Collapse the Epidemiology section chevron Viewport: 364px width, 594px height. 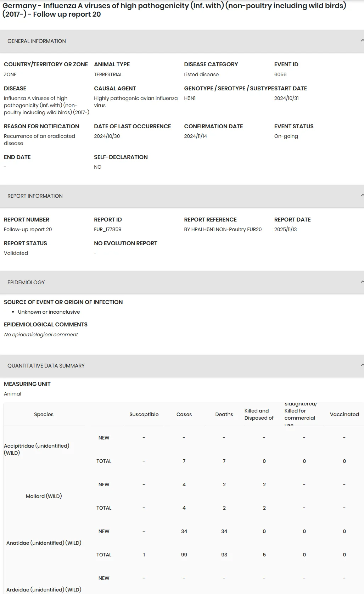point(362,282)
